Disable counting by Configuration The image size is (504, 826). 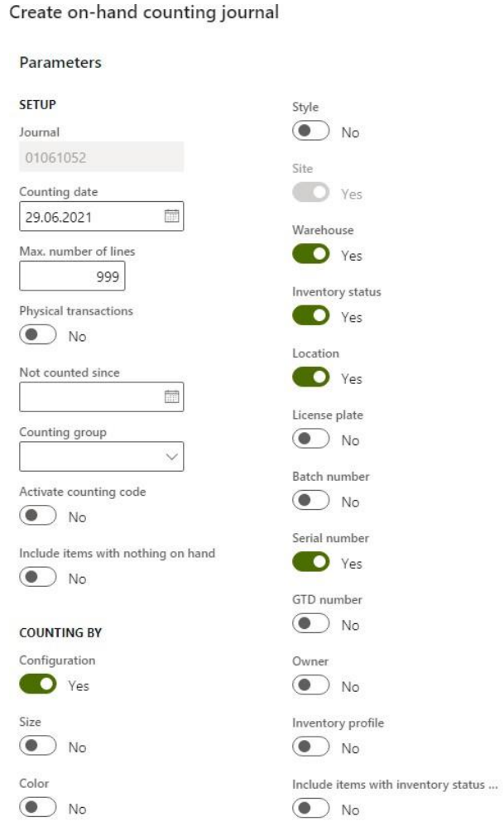pos(37,684)
